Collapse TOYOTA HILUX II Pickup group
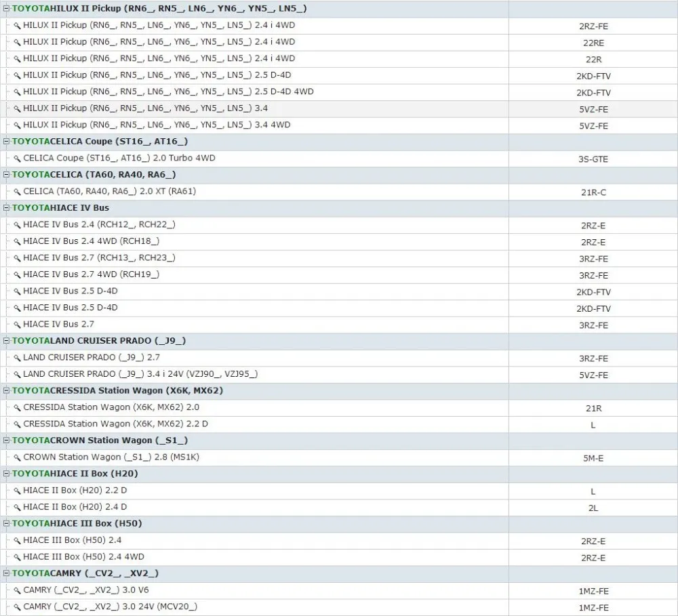This screenshot has height=616, width=678. (x=6, y=9)
